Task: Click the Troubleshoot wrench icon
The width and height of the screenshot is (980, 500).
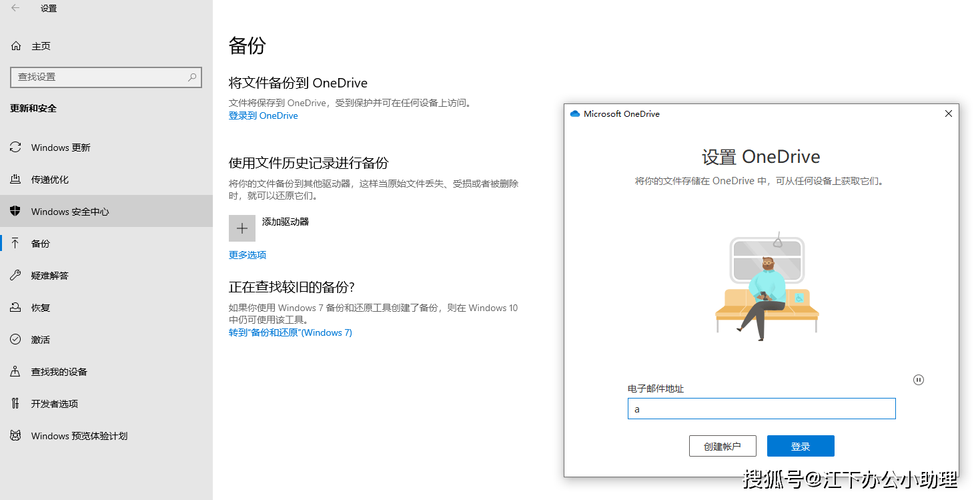Action: 16,276
